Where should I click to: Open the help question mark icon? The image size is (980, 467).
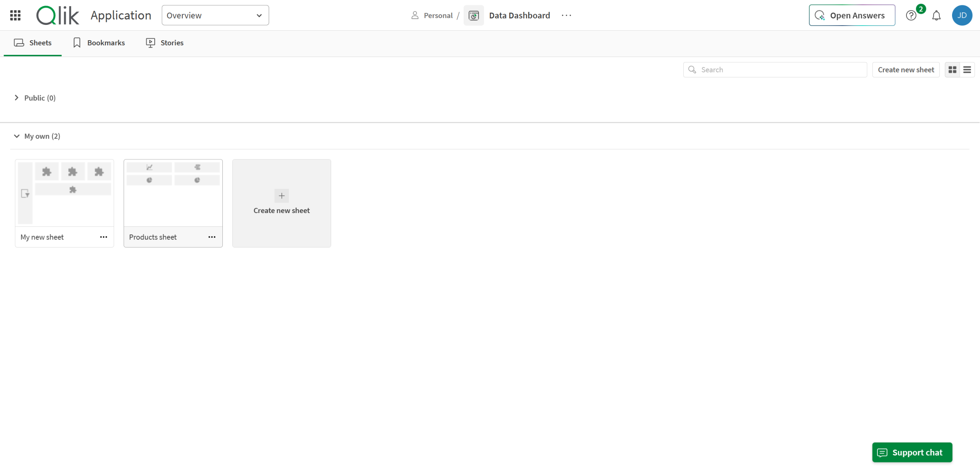(x=911, y=16)
